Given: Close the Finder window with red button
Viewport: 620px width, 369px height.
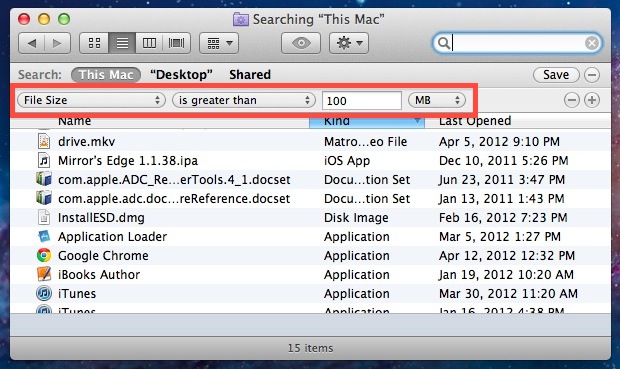Looking at the screenshot, I should pyautogui.click(x=24, y=19).
